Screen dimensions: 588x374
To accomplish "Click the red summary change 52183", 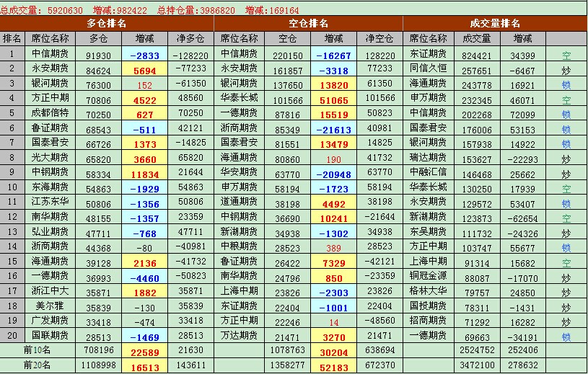I will [334, 368].
